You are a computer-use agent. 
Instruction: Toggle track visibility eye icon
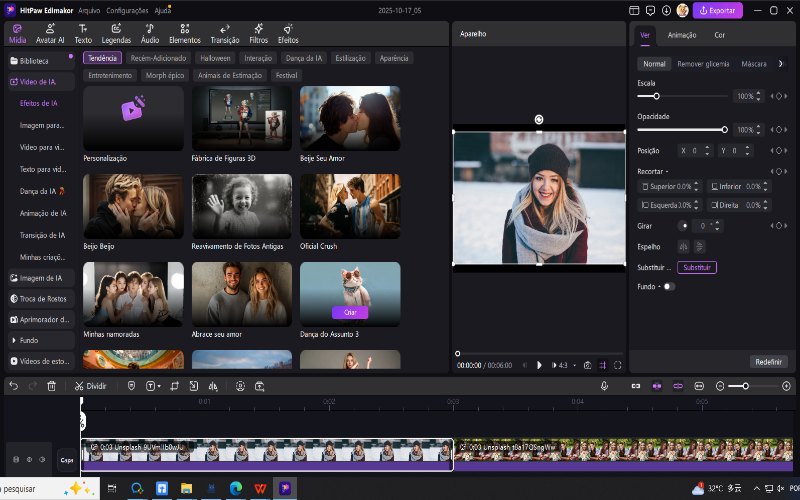tap(29, 460)
